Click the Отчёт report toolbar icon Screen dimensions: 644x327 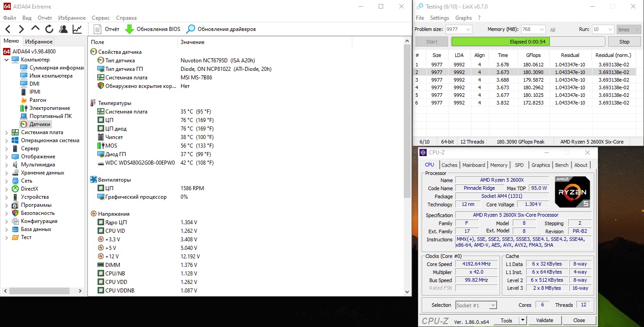(98, 29)
